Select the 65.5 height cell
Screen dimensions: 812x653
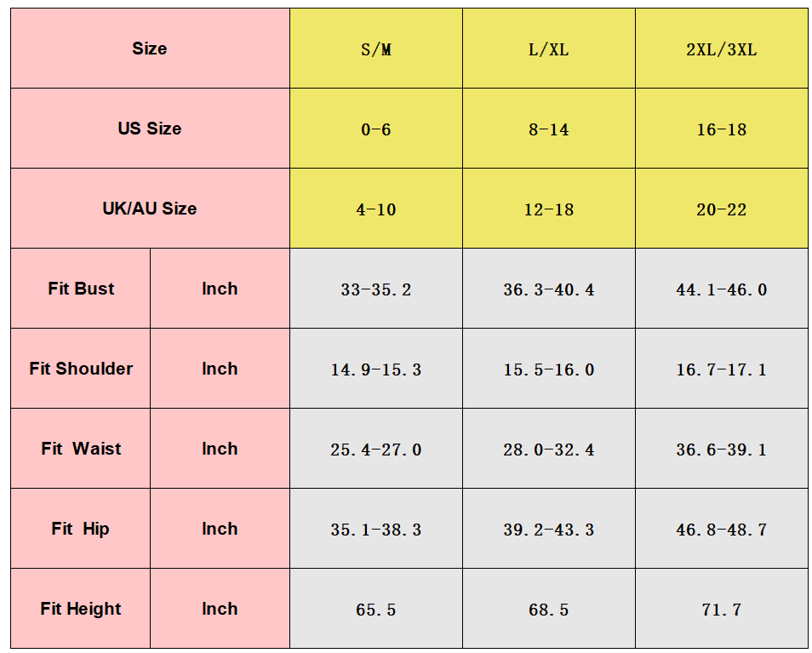click(376, 608)
